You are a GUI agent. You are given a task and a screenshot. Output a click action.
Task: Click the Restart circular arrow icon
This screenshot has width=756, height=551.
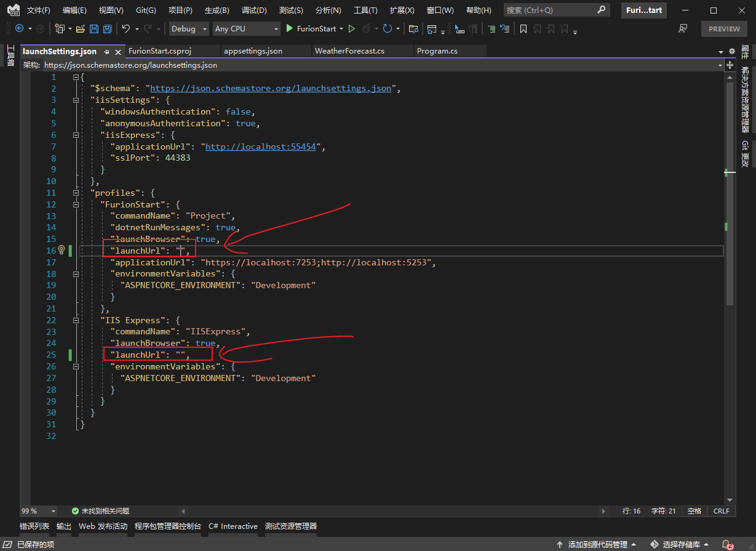[x=387, y=29]
